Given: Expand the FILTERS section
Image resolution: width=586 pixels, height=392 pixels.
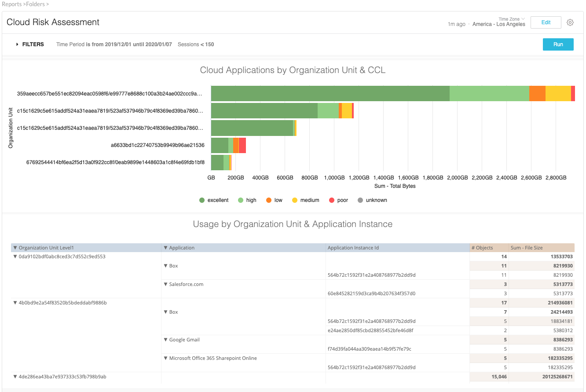Looking at the screenshot, I should click(30, 44).
